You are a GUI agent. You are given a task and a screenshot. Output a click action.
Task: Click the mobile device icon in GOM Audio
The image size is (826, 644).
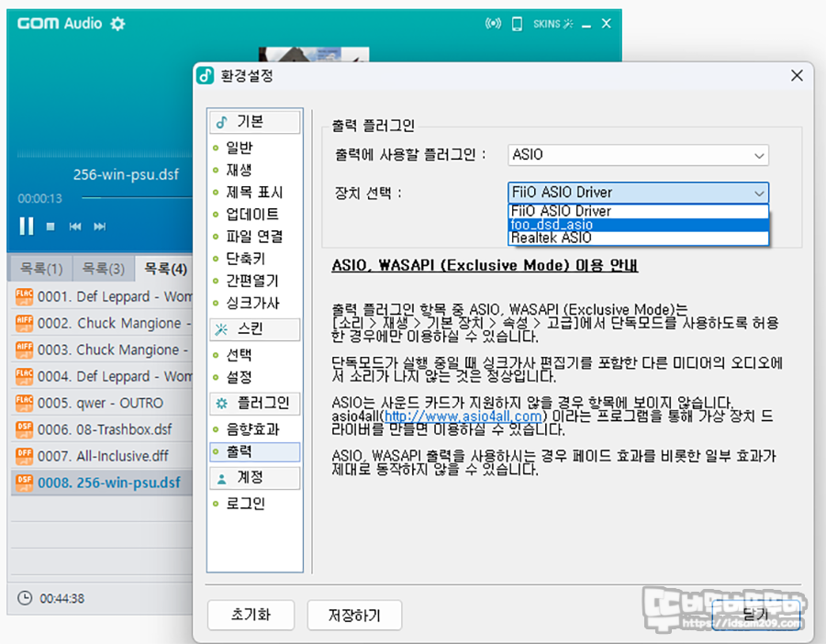coord(518,24)
